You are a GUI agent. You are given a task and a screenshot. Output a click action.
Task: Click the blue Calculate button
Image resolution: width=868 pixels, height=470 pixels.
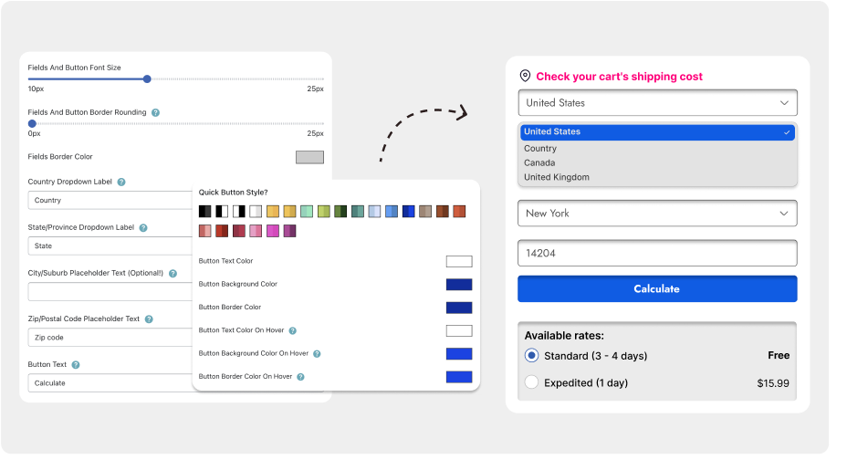click(658, 289)
